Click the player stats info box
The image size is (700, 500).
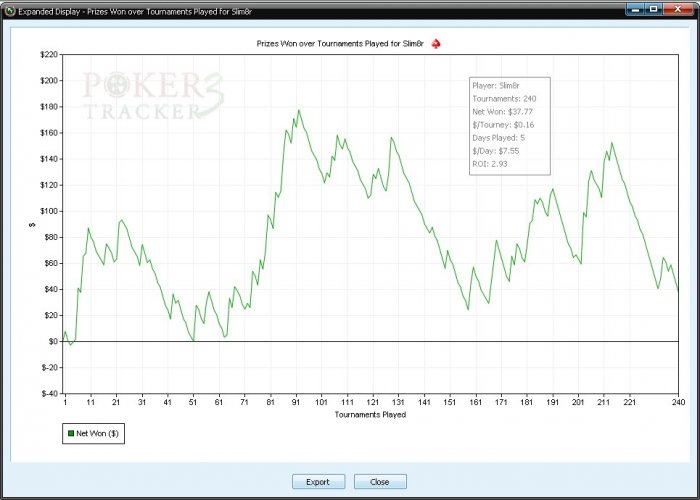510,126
